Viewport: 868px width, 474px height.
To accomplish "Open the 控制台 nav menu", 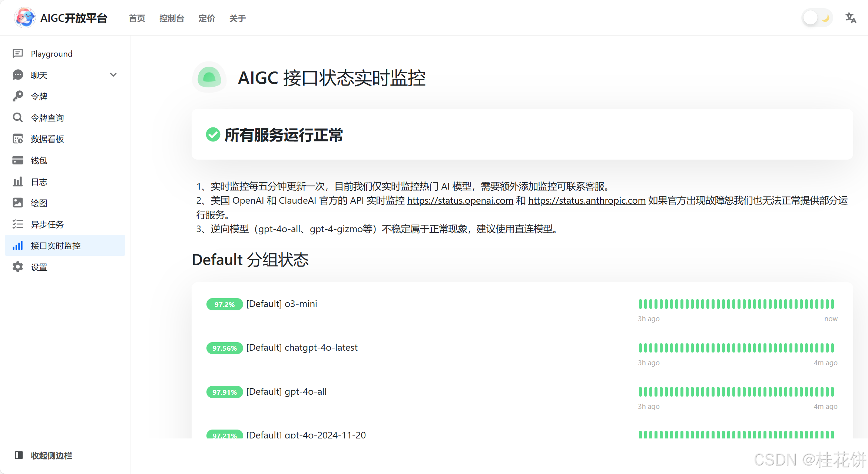I will coord(172,18).
